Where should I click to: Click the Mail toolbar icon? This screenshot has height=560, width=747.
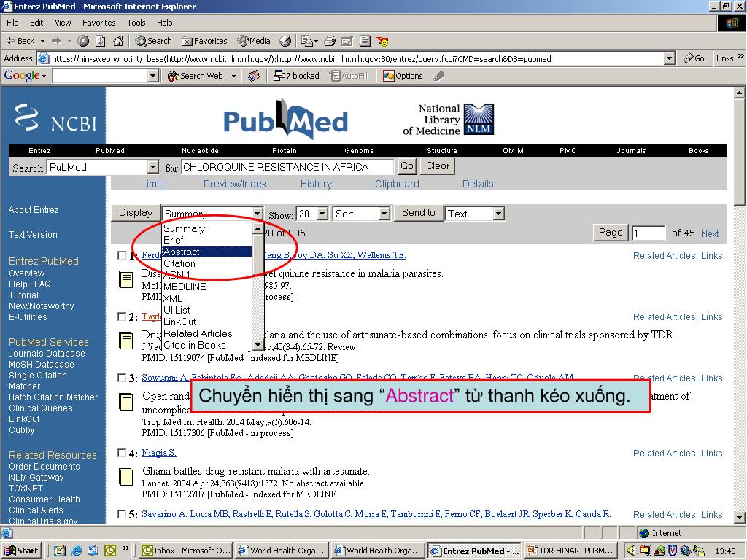click(308, 41)
